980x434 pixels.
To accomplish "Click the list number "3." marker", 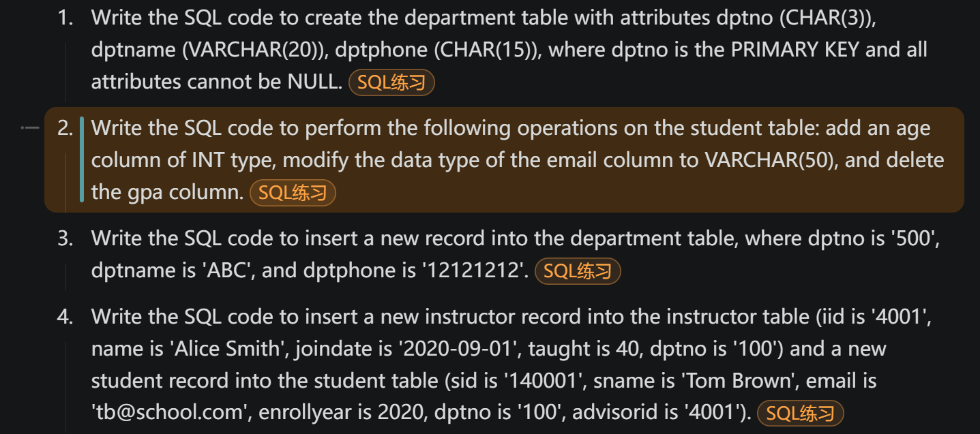I will (x=65, y=239).
